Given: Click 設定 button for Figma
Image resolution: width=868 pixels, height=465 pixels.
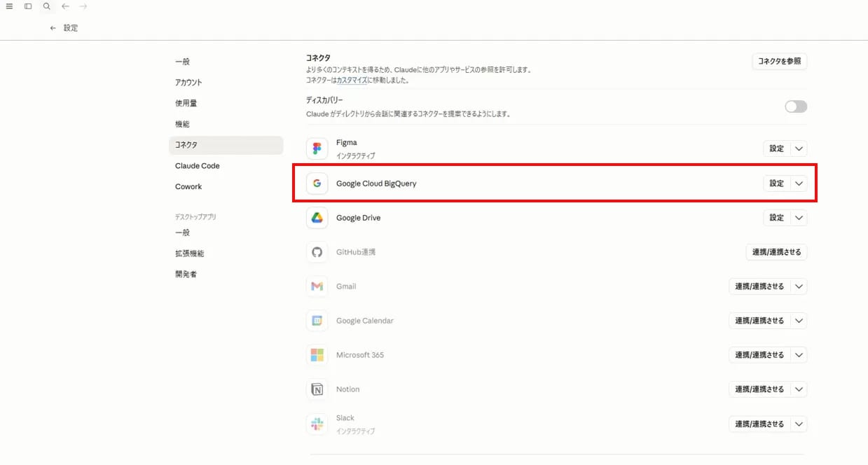Looking at the screenshot, I should (x=777, y=148).
